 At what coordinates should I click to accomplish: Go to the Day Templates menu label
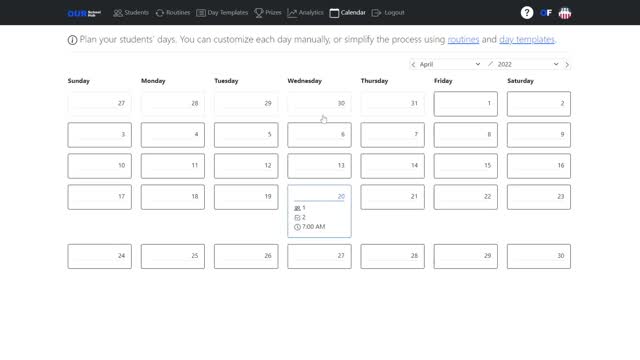[x=228, y=13]
